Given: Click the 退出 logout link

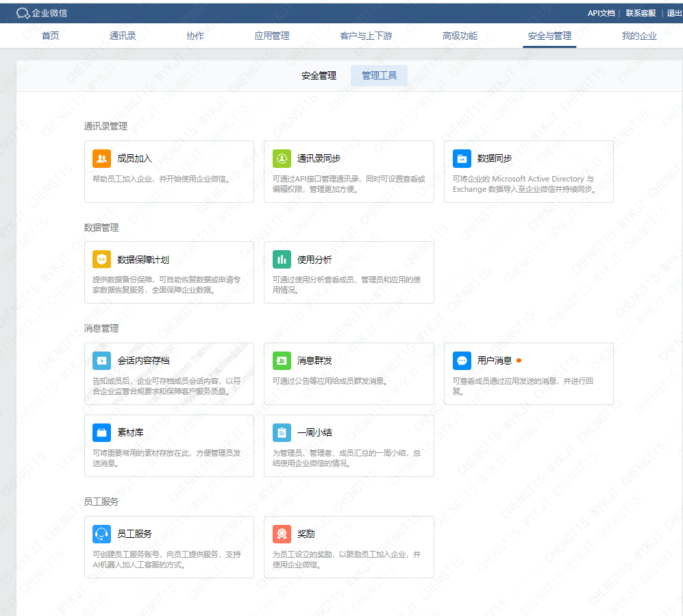Looking at the screenshot, I should tap(674, 13).
